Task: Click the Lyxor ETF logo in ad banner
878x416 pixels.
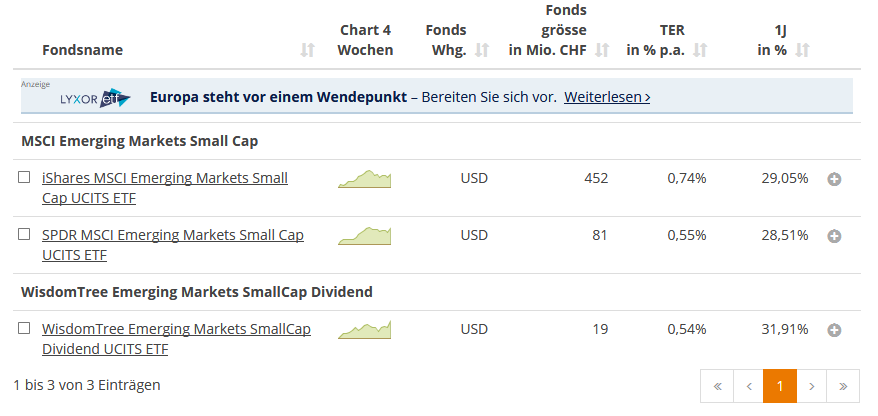Action: pos(95,99)
